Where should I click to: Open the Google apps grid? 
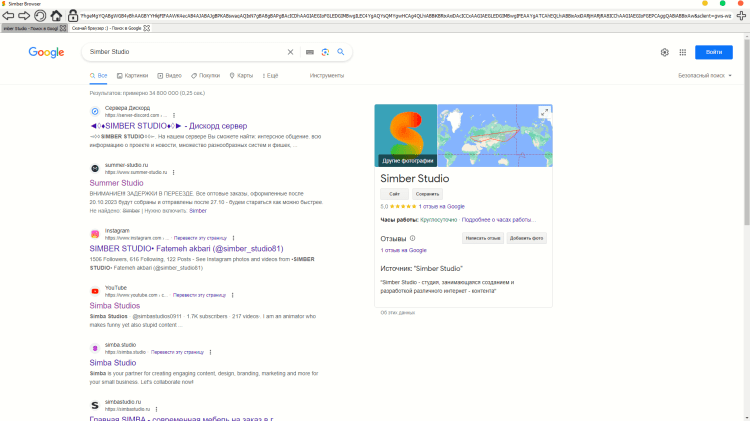684,52
